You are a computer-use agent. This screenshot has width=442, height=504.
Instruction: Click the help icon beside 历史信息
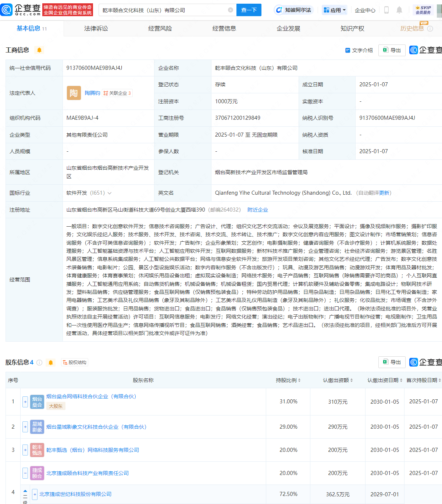click(430, 29)
